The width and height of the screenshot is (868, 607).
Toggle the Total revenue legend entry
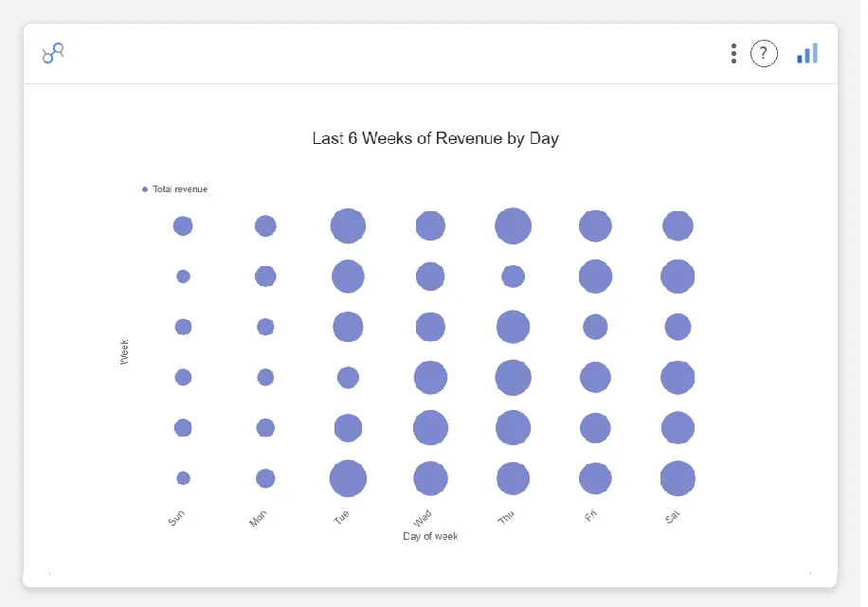pyautogui.click(x=174, y=189)
